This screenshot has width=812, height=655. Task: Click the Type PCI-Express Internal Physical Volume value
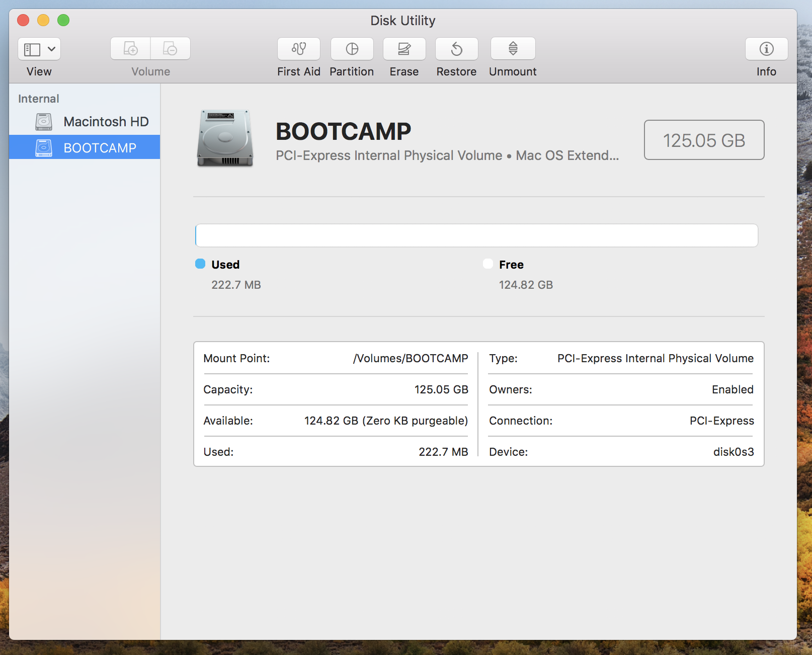[656, 358]
